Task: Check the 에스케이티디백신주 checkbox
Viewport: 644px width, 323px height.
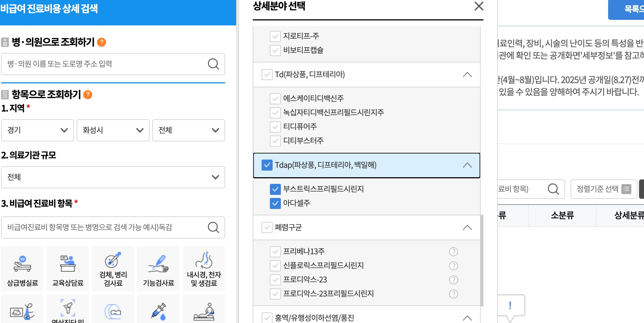Action: click(275, 98)
